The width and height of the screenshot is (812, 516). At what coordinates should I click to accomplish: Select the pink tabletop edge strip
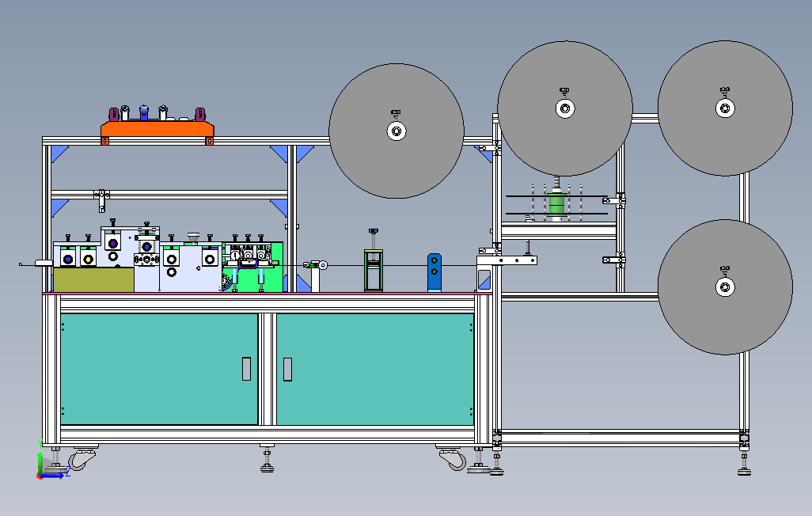click(268, 294)
